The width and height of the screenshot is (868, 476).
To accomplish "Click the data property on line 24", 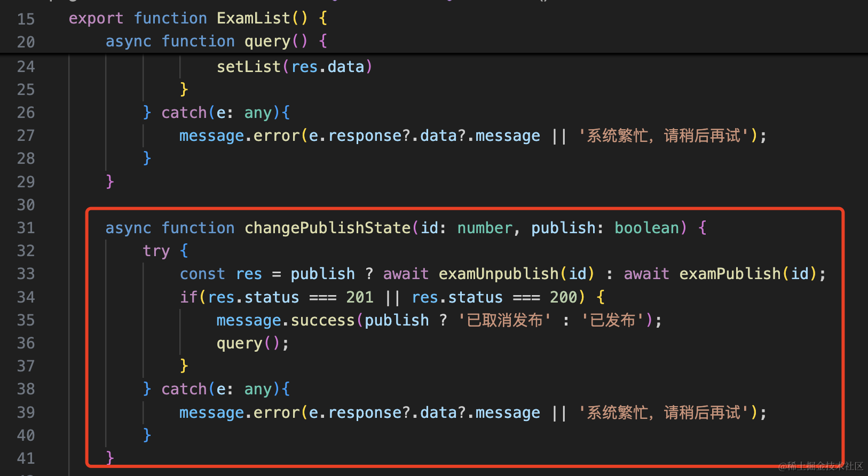I will pos(346,67).
